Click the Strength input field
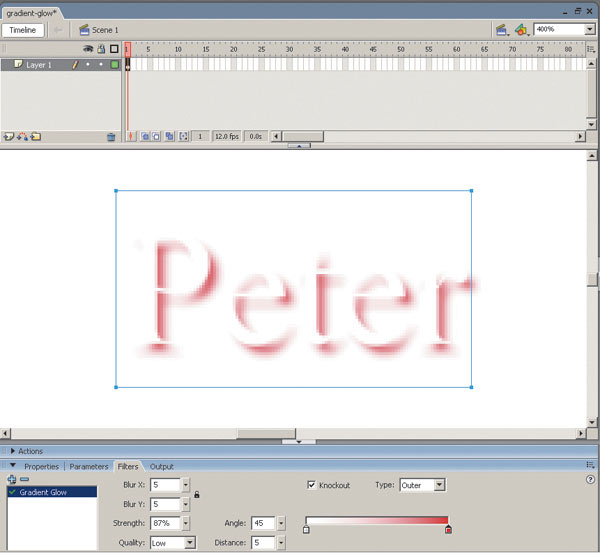600x553 pixels. tap(165, 523)
